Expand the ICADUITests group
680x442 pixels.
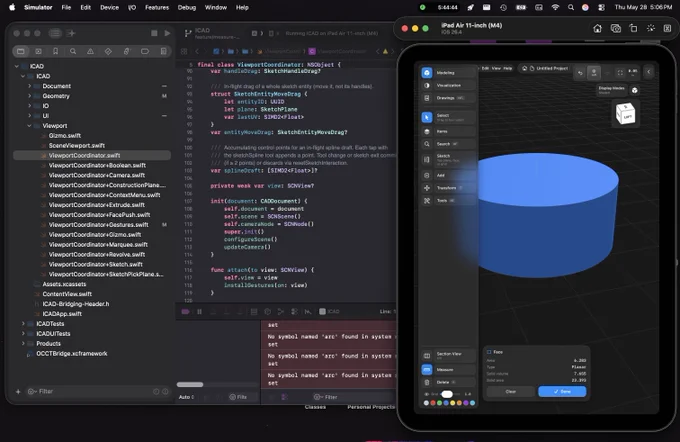[23, 334]
